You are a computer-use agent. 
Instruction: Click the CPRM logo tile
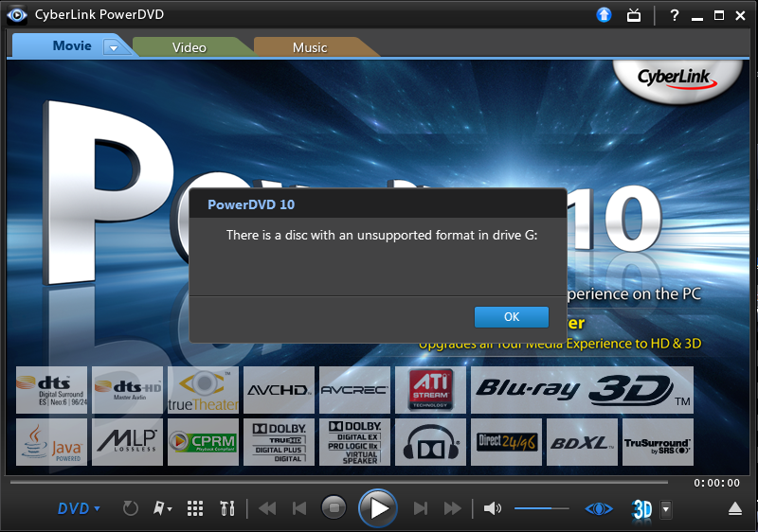(203, 442)
